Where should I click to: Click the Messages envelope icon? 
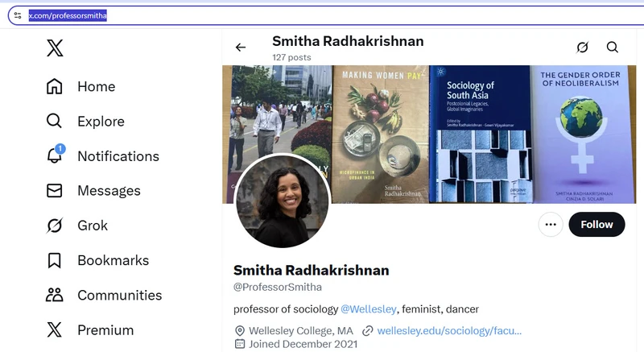(54, 191)
